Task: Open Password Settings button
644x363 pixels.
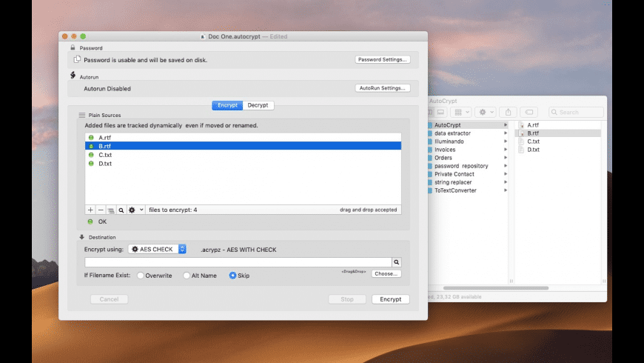Action: [x=383, y=59]
